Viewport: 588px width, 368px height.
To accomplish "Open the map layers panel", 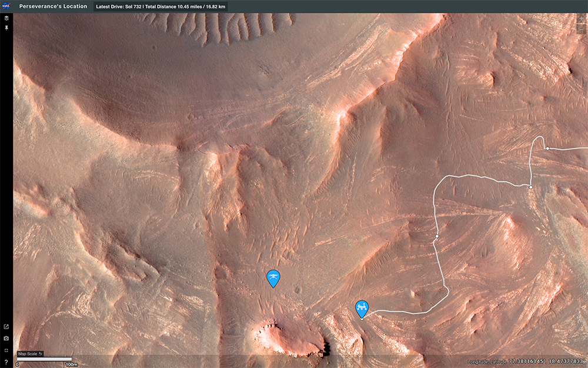I will pyautogui.click(x=6, y=18).
